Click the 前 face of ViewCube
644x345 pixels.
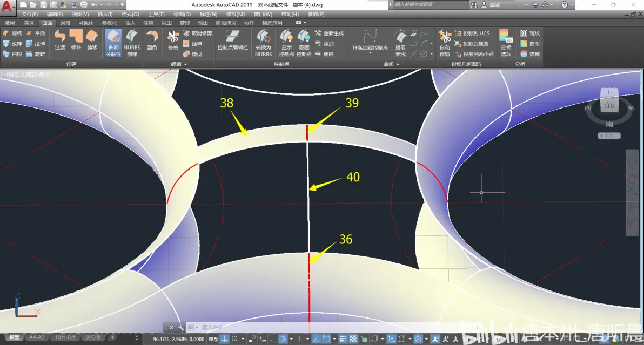pos(609,105)
